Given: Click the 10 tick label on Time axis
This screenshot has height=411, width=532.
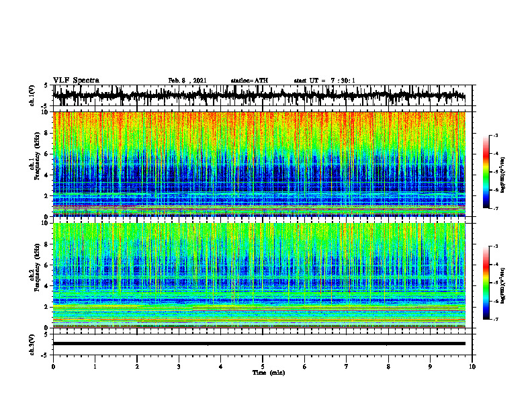Looking at the screenshot, I should 472,367.
